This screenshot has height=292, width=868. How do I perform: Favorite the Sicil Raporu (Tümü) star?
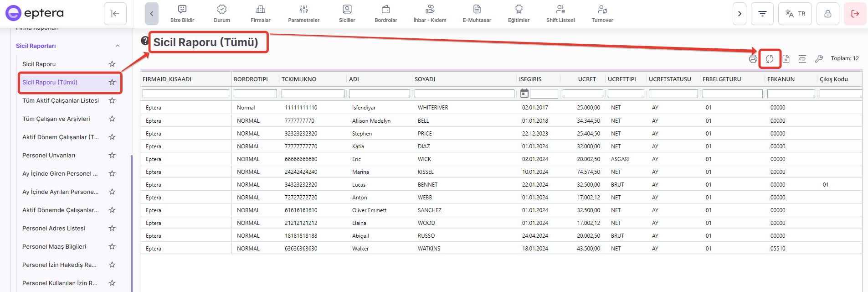click(x=112, y=82)
